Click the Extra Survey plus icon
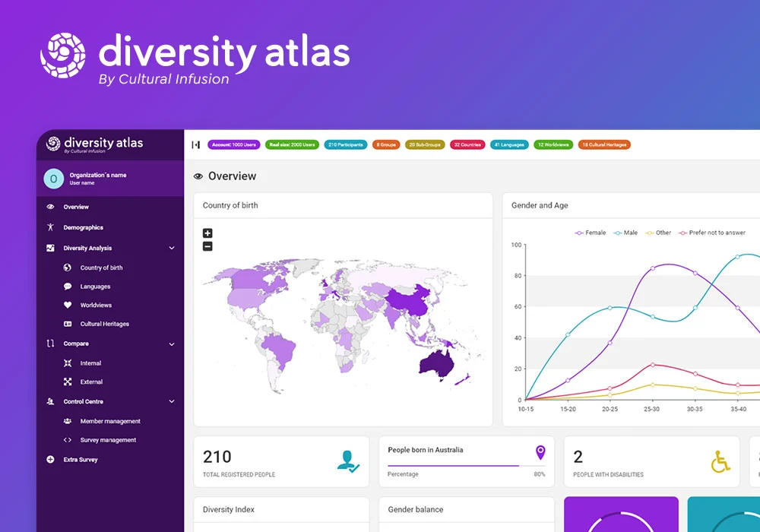The height and width of the screenshot is (532, 760). [50, 459]
